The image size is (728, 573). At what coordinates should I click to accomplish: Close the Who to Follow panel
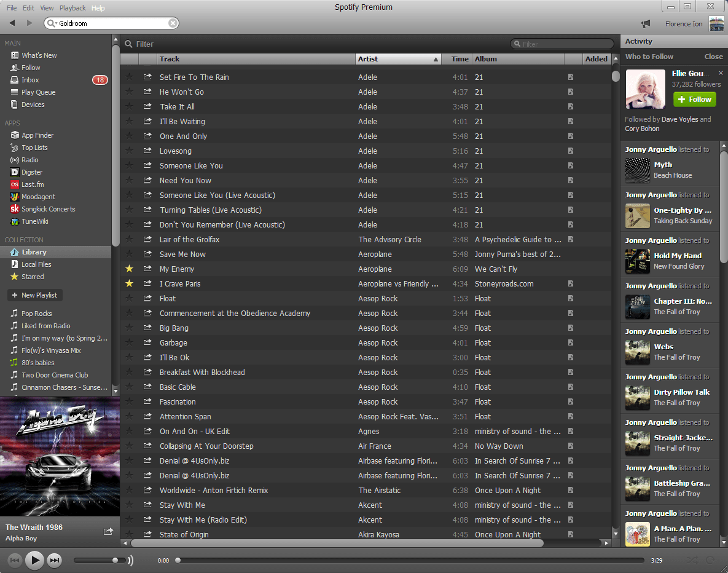tap(713, 57)
